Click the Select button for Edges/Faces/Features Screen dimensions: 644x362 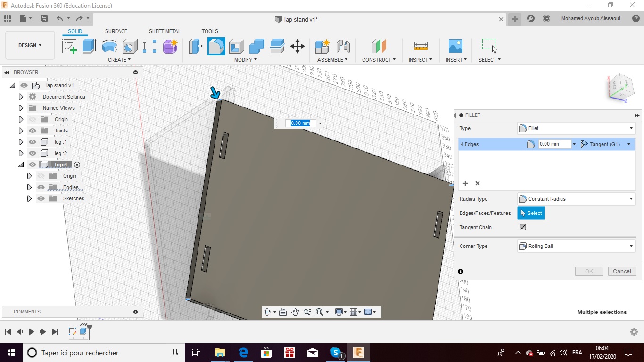[x=531, y=213]
